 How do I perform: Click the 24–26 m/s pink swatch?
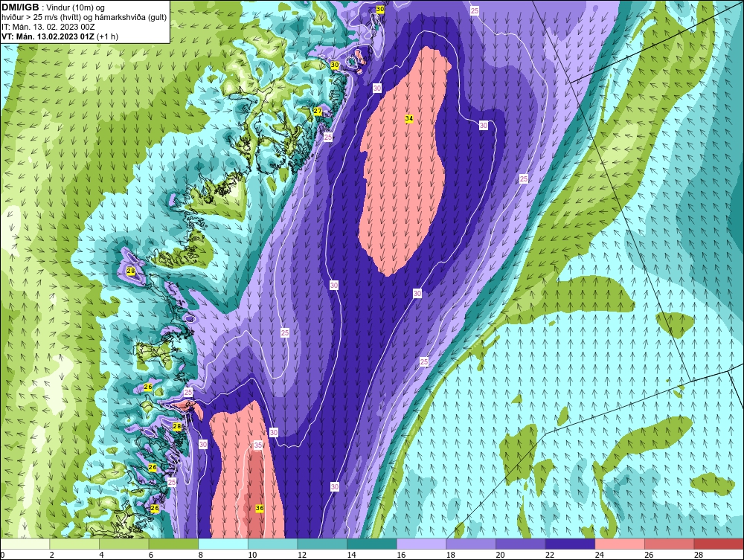click(x=620, y=544)
